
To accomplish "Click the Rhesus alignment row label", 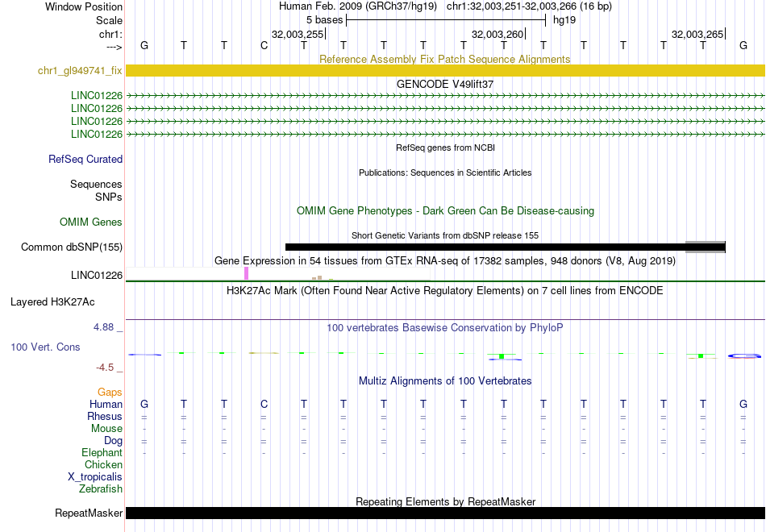I will (105, 417).
